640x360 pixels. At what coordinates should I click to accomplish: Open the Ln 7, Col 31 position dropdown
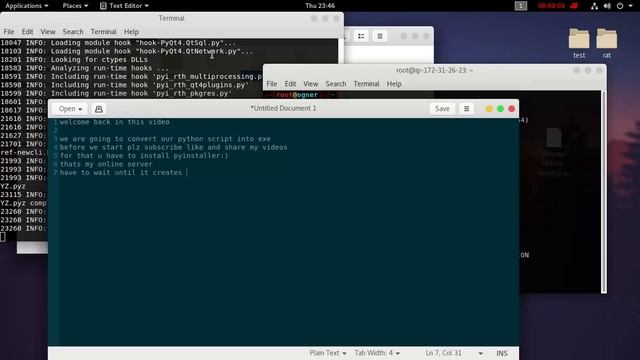(454, 353)
